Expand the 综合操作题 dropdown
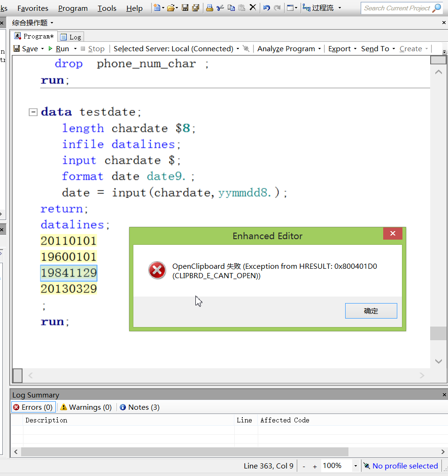 pos(52,23)
